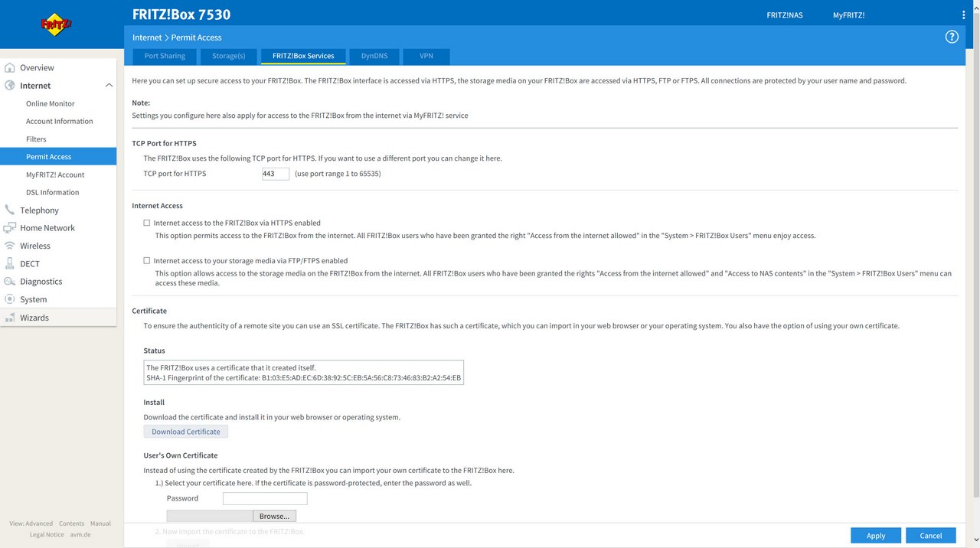
Task: Open Online Monitor in sidebar
Action: coord(51,103)
